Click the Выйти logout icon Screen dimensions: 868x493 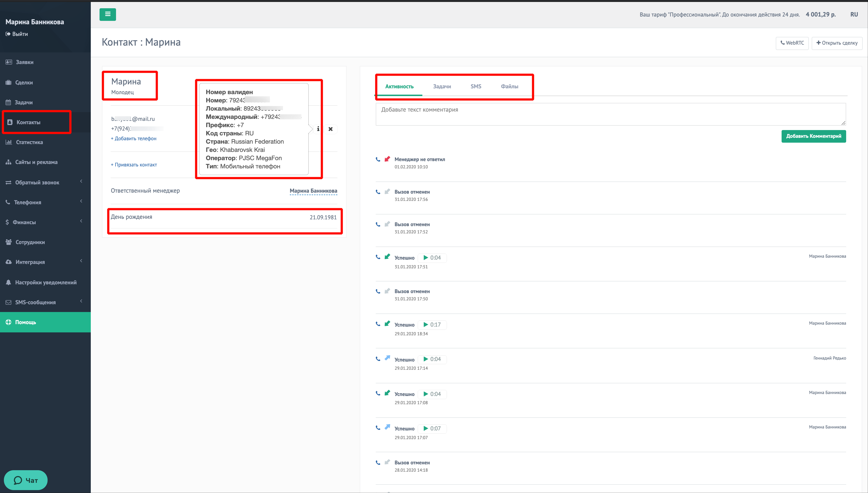(8, 34)
